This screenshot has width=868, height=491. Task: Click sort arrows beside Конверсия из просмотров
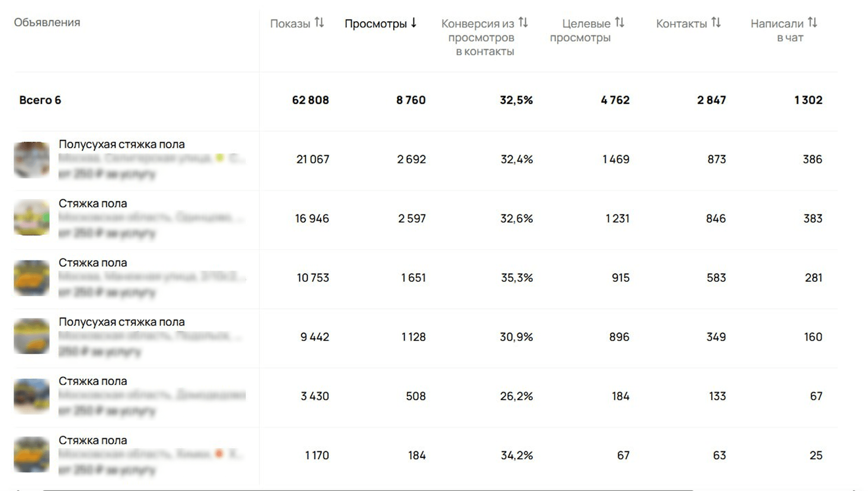click(x=523, y=23)
